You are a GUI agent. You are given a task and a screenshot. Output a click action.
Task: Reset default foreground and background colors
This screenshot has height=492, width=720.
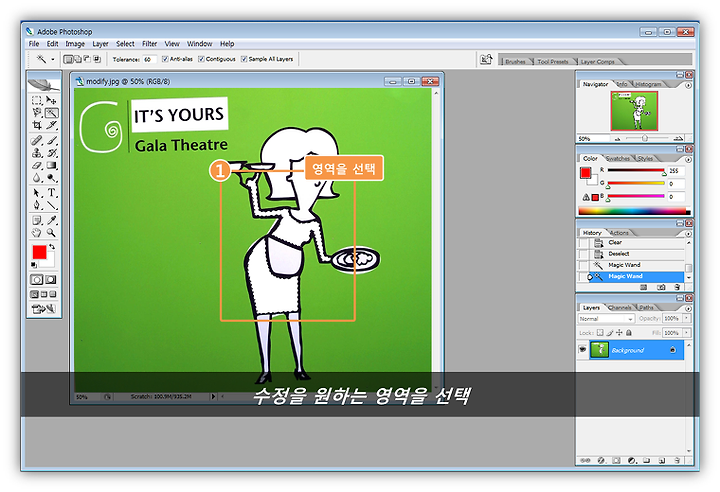[x=34, y=265]
